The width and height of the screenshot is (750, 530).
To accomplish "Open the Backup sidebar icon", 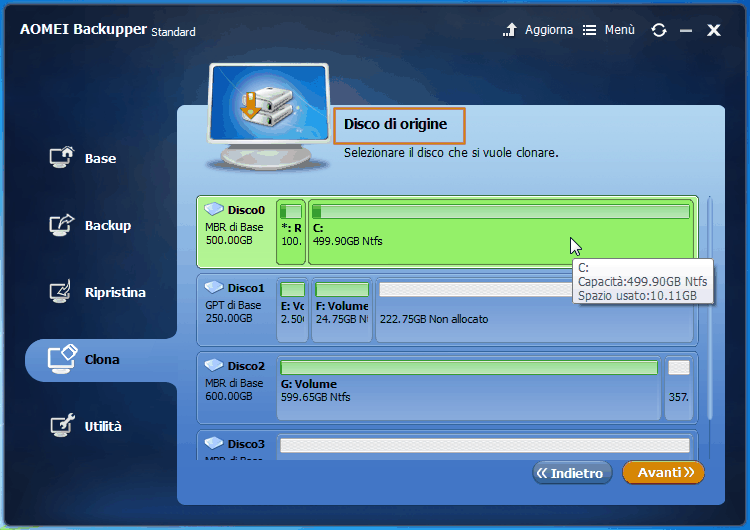I will point(62,225).
